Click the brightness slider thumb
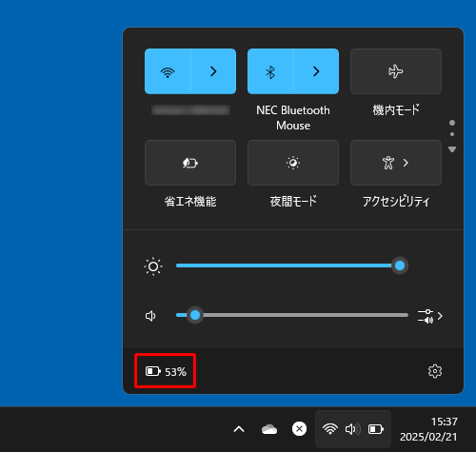 click(400, 265)
